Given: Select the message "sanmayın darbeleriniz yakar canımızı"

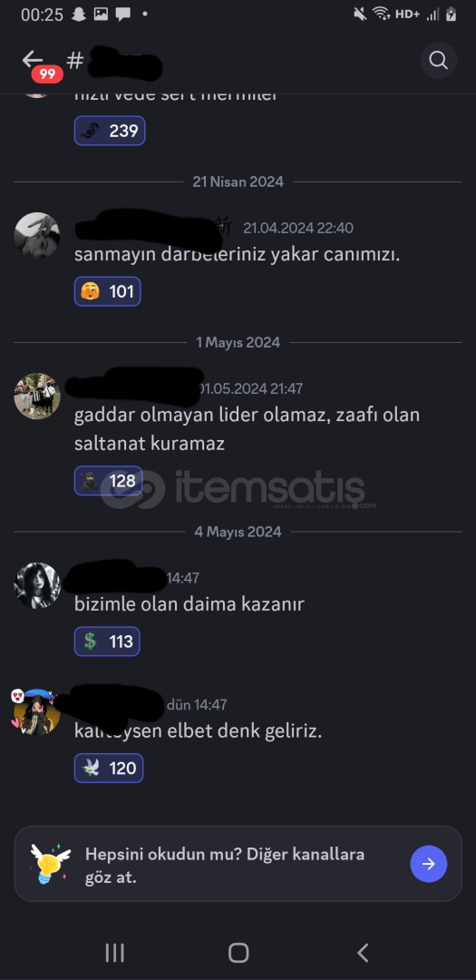Looking at the screenshot, I should 237,255.
